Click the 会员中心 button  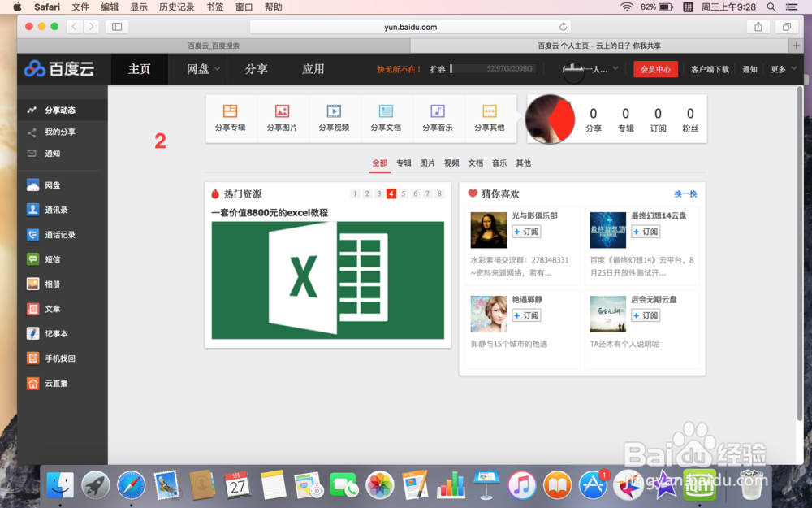[656, 69]
